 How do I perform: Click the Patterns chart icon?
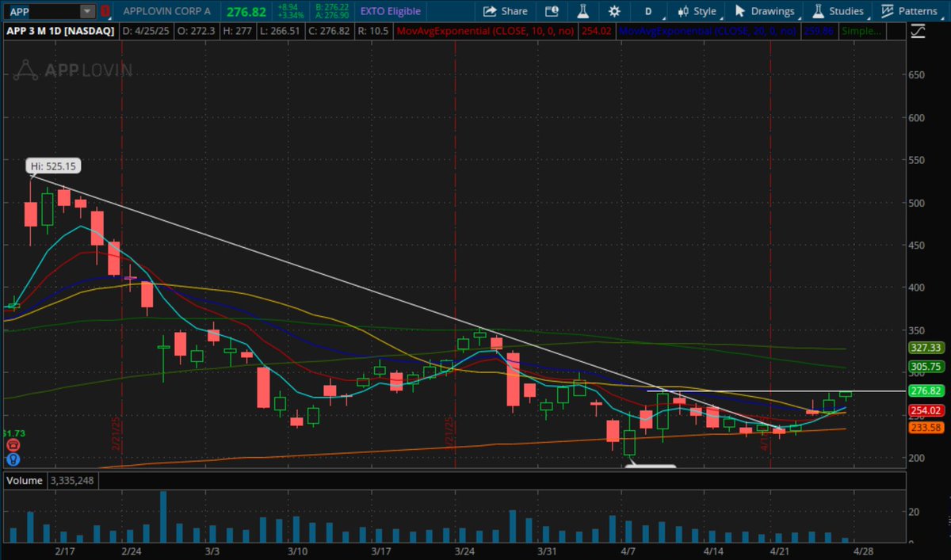pos(887,11)
